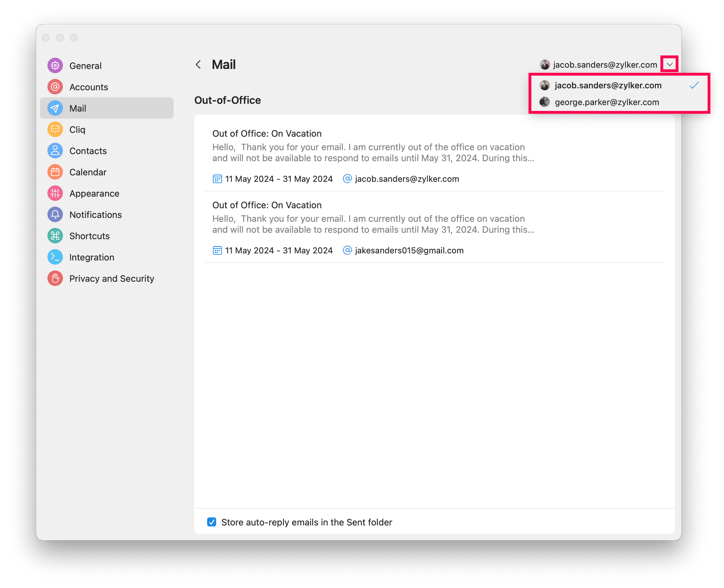Click the Shortcuts command-key icon

(x=55, y=236)
